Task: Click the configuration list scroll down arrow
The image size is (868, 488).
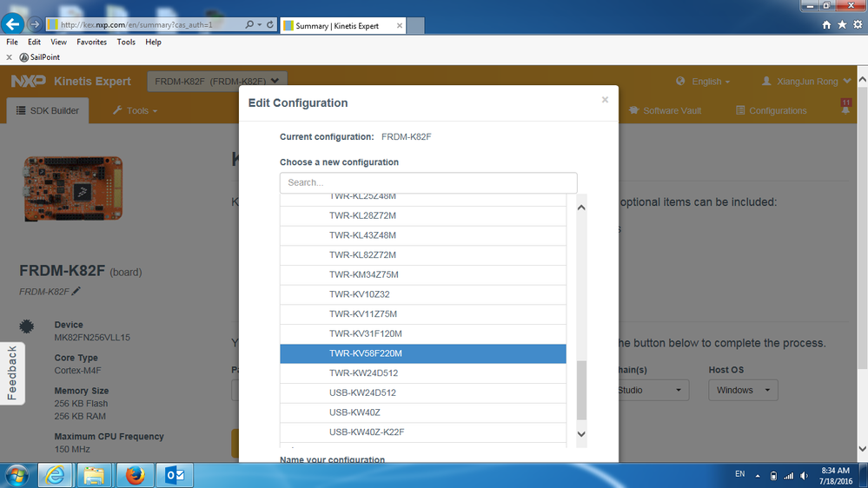Action: click(x=581, y=434)
